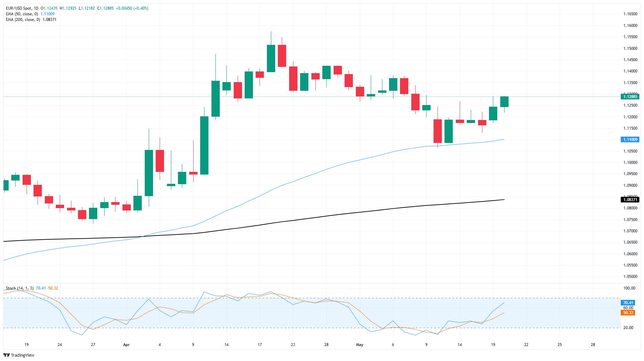The height and width of the screenshot is (361, 644).
Task: Click the May date label on time axis
Action: [x=360, y=345]
